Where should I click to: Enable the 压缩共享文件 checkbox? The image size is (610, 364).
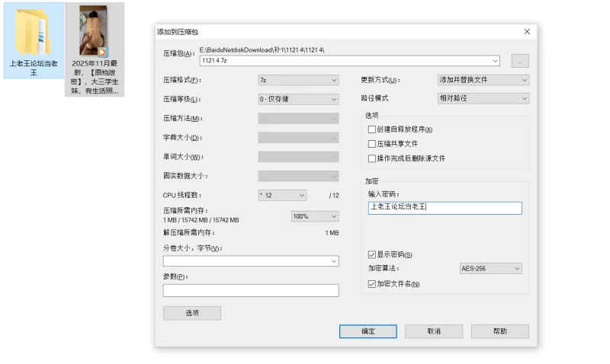(x=372, y=144)
